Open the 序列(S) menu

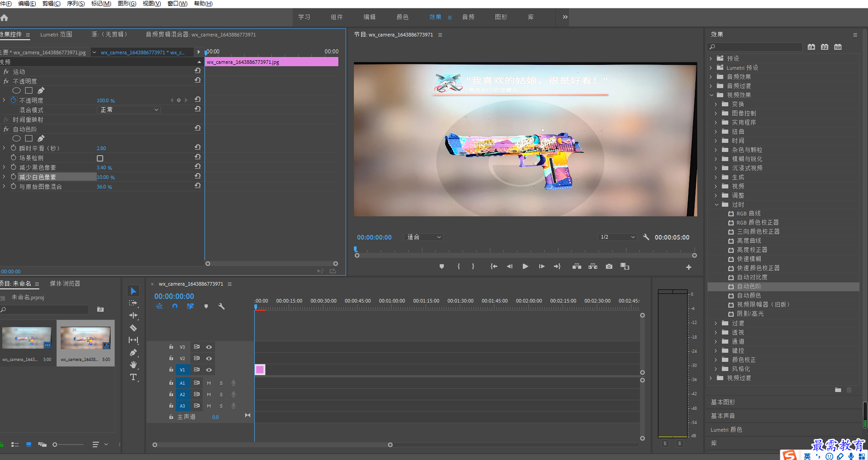pyautogui.click(x=76, y=4)
